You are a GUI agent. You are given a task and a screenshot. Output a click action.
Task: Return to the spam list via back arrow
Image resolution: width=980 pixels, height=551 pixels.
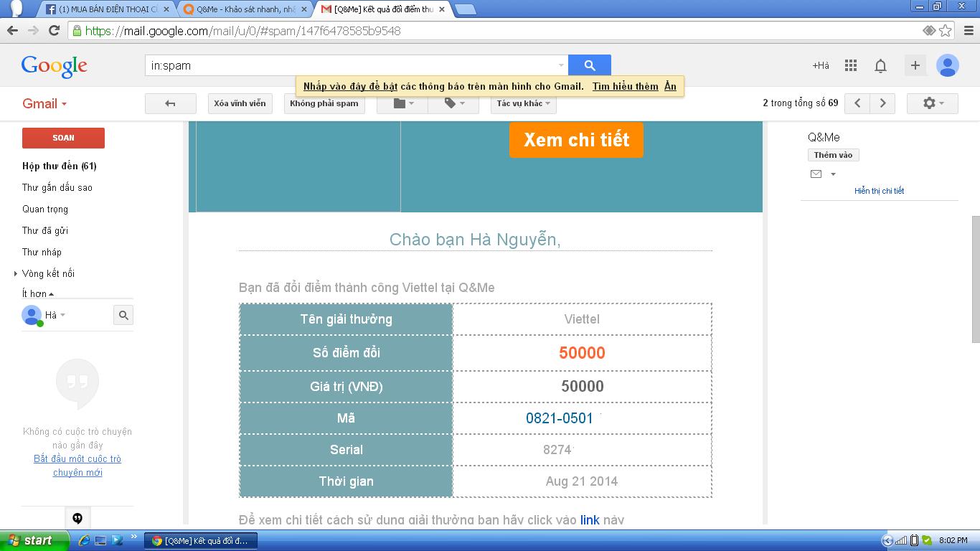click(170, 103)
